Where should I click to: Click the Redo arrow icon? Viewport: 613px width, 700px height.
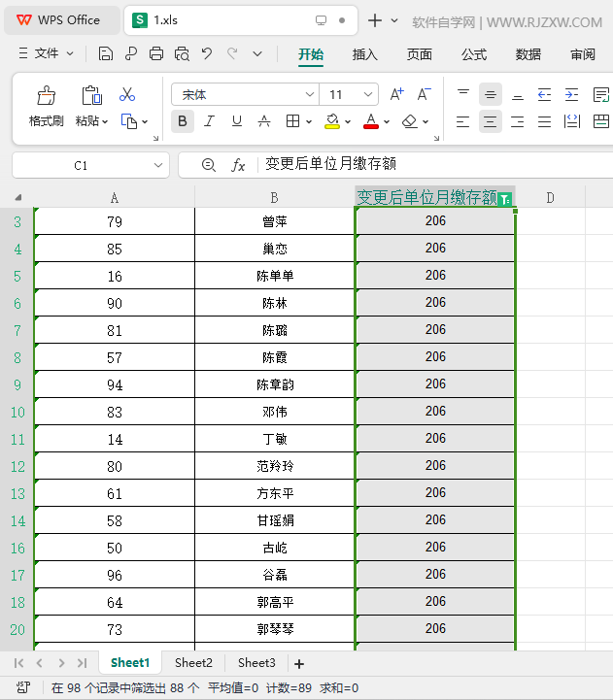pos(232,54)
